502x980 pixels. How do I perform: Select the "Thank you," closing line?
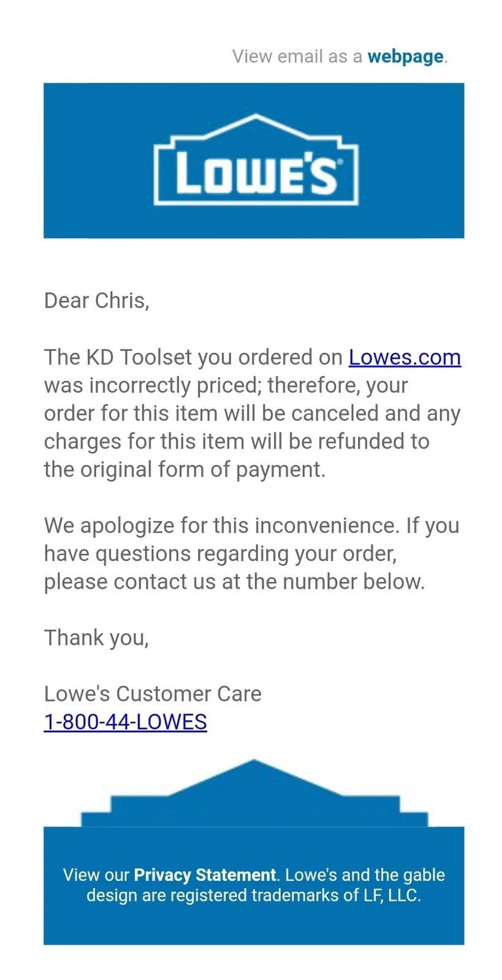coord(96,638)
